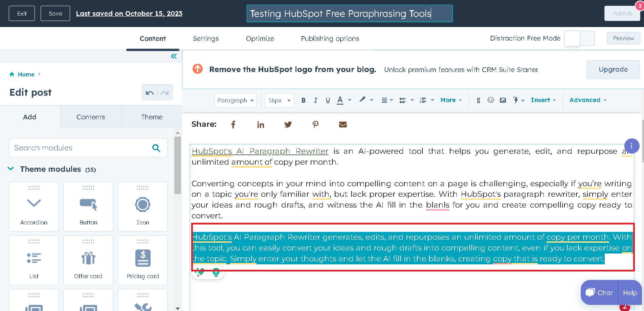Share on Facebook icon

pos(233,125)
